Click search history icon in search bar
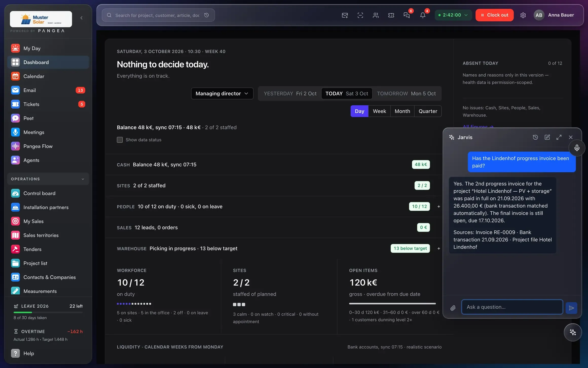Viewport: 588px width, 368px height. [207, 15]
